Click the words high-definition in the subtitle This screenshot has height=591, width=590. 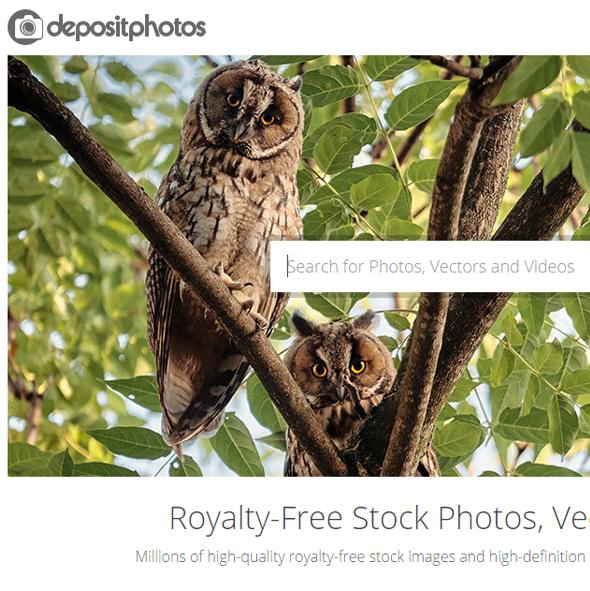click(x=536, y=557)
